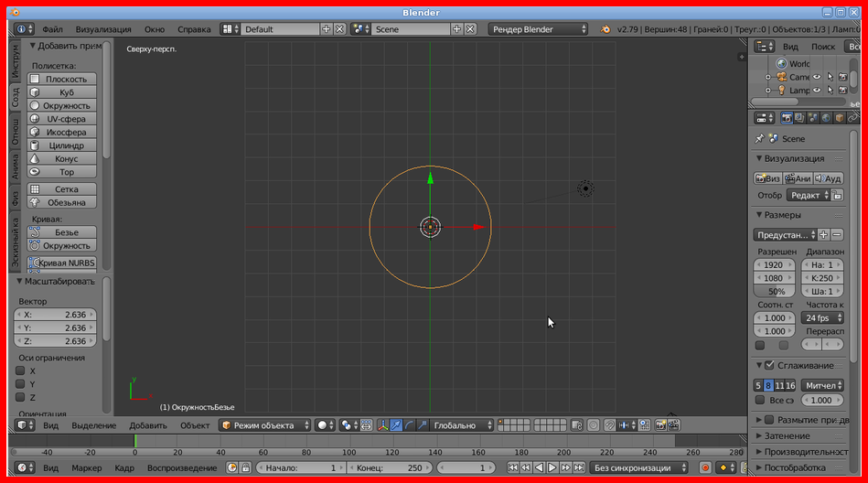Click the Конец end frame field
Viewport: 868px width, 483px height.
pos(389,468)
